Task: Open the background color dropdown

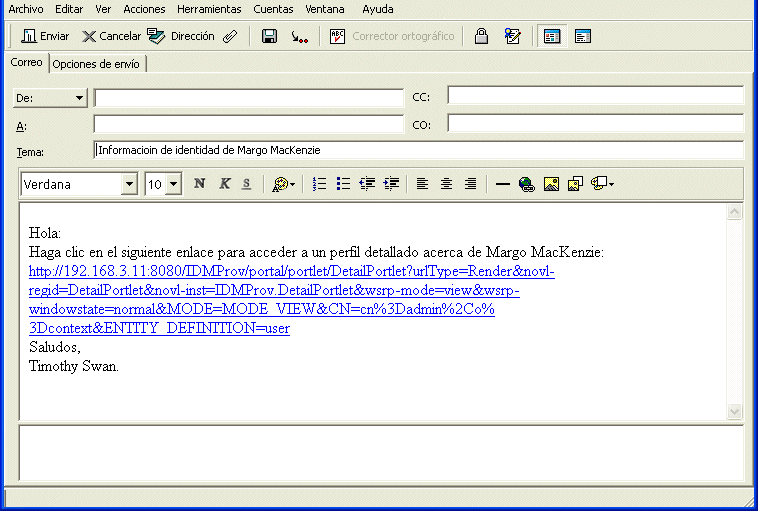Action: (602, 184)
